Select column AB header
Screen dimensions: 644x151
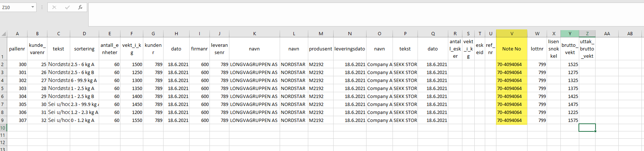[630, 33]
